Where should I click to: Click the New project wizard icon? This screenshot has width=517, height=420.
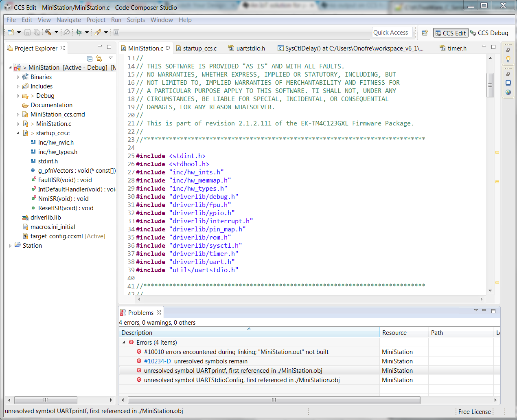(x=11, y=32)
